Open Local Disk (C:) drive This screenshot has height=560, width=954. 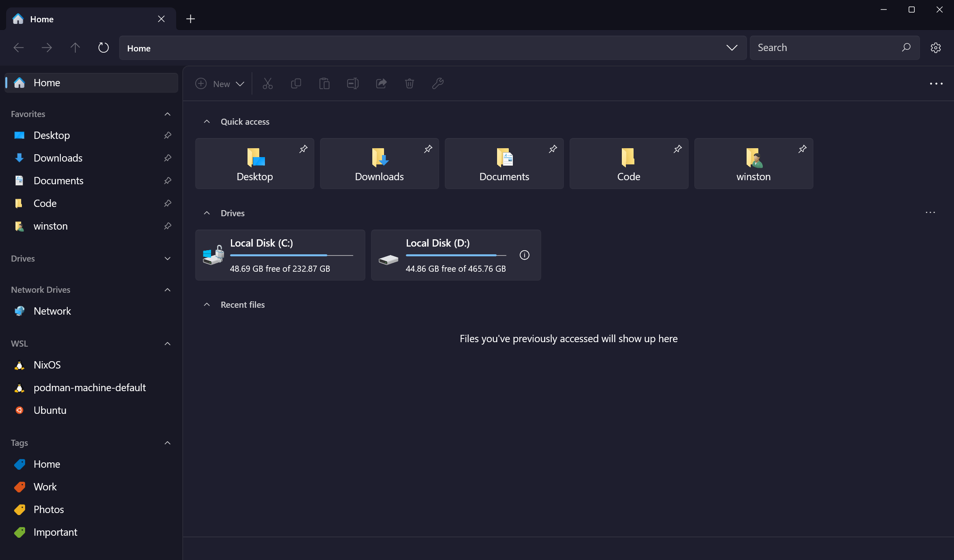pyautogui.click(x=280, y=255)
